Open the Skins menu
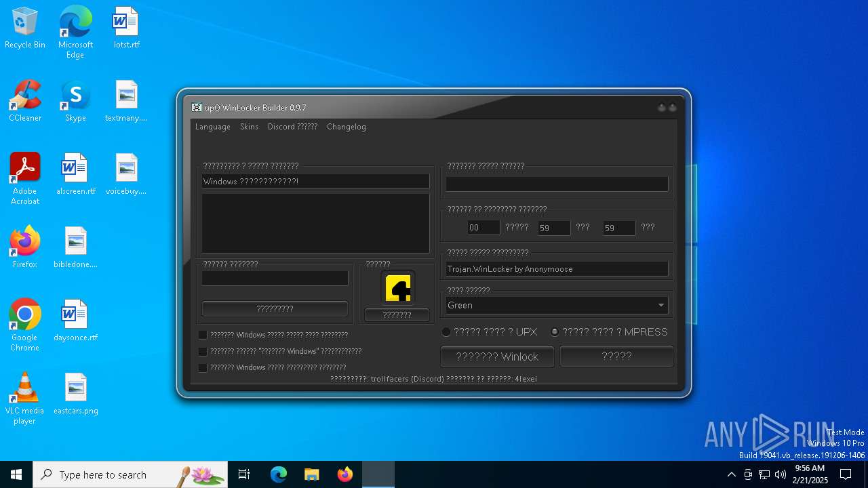 tap(249, 127)
